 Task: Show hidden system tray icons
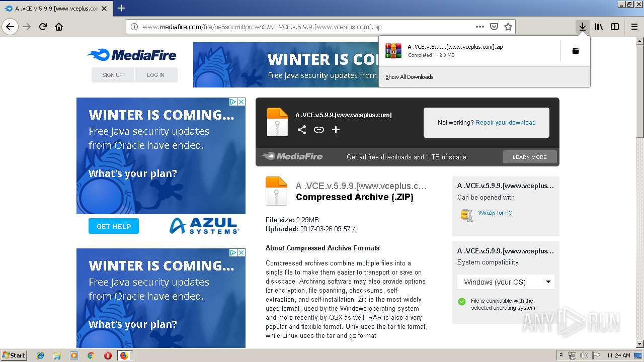[x=561, y=355]
